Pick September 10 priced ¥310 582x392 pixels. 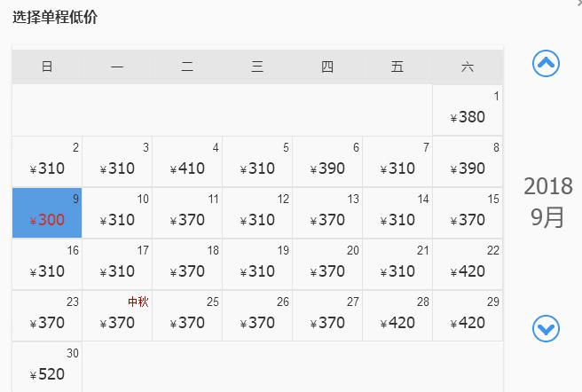pyautogui.click(x=117, y=213)
